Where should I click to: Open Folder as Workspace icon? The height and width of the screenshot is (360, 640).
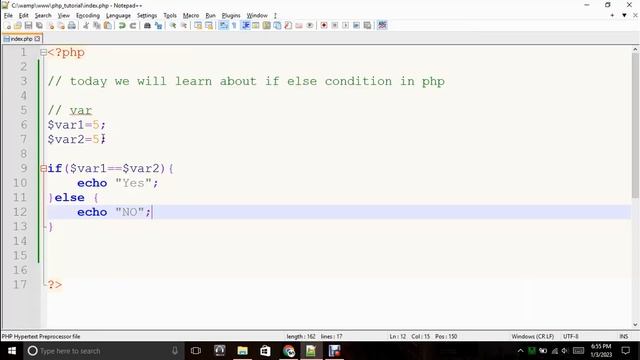[x=299, y=26]
